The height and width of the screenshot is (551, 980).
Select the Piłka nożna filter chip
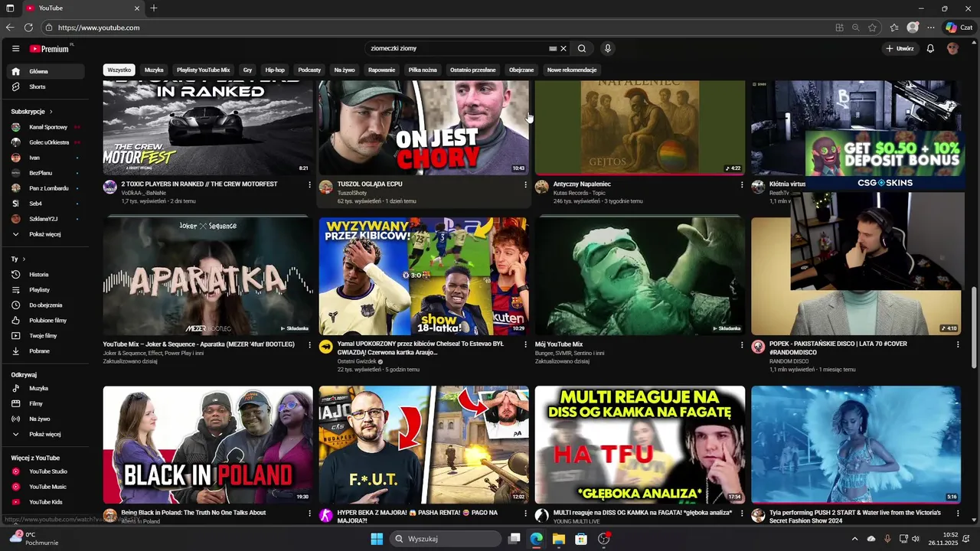click(423, 70)
